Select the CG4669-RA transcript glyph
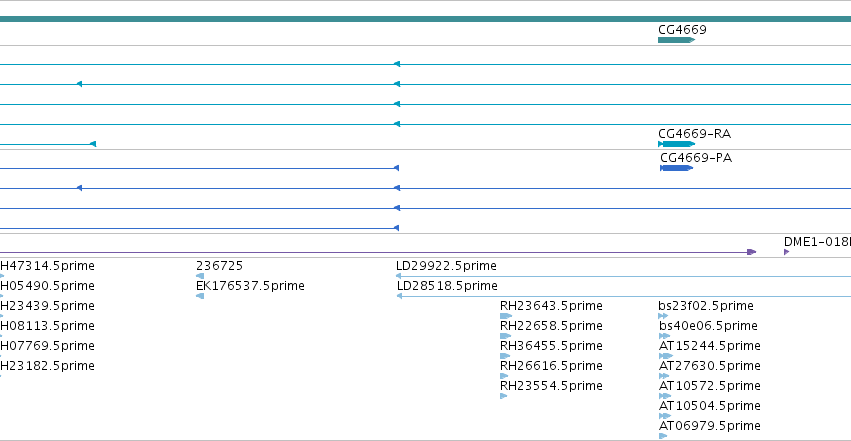 pyautogui.click(x=676, y=144)
